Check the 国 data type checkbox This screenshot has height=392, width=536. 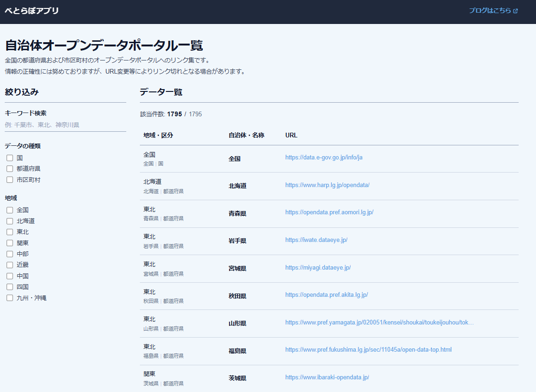coord(10,158)
